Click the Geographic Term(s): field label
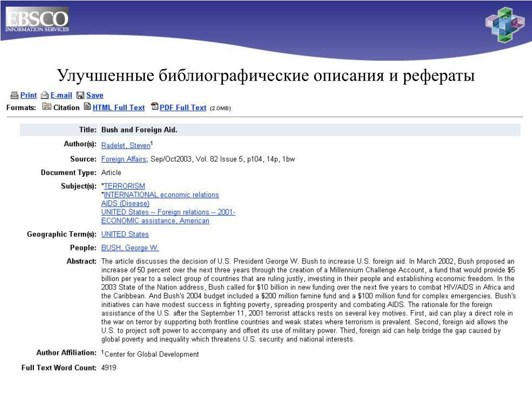 [x=62, y=234]
